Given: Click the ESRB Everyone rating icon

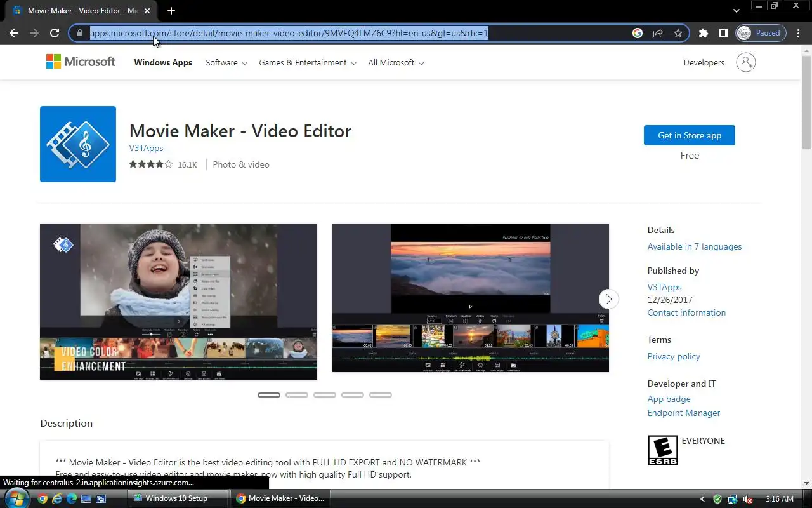Looking at the screenshot, I should coord(662,450).
